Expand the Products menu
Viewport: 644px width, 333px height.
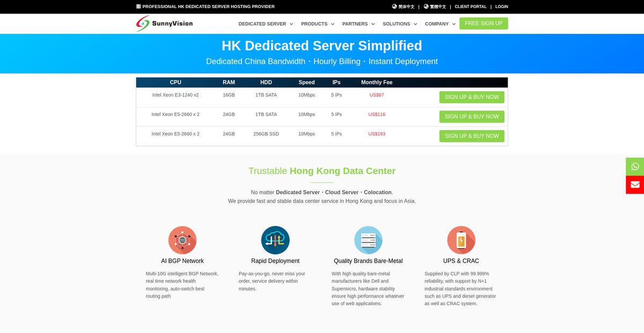(318, 24)
